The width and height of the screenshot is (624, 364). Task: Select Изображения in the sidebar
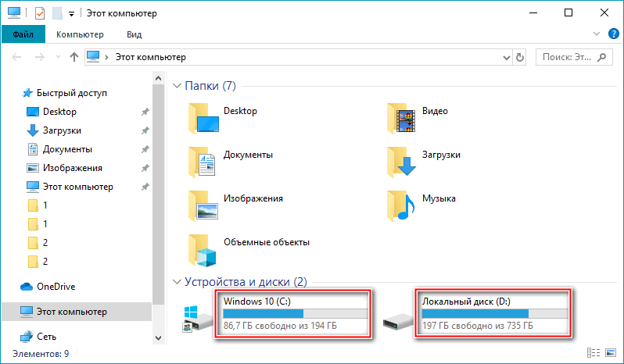pos(73,168)
